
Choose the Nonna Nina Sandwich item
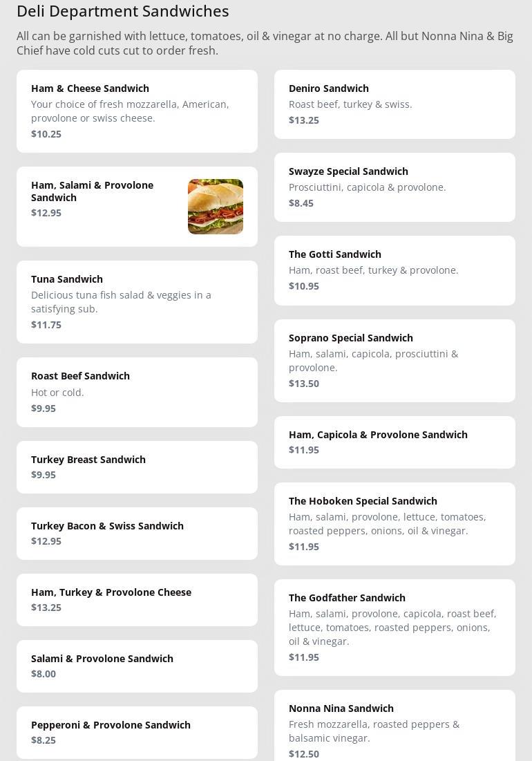(x=395, y=726)
